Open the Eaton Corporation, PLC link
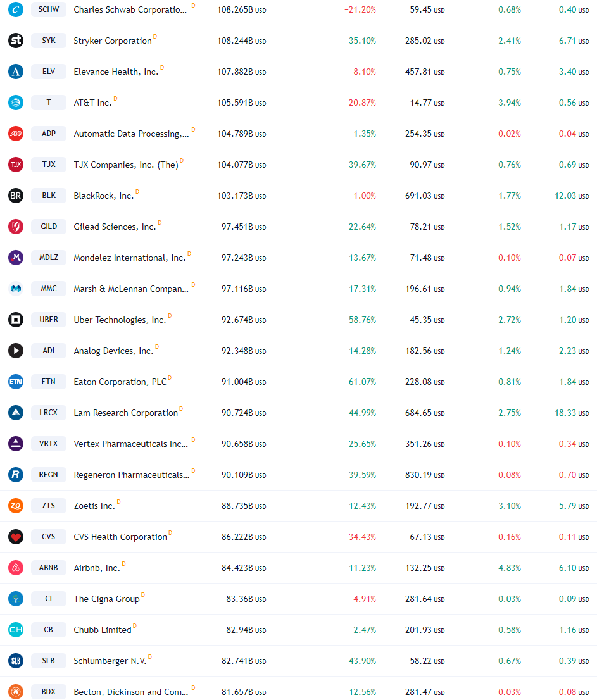The width and height of the screenshot is (597, 700). click(x=120, y=382)
